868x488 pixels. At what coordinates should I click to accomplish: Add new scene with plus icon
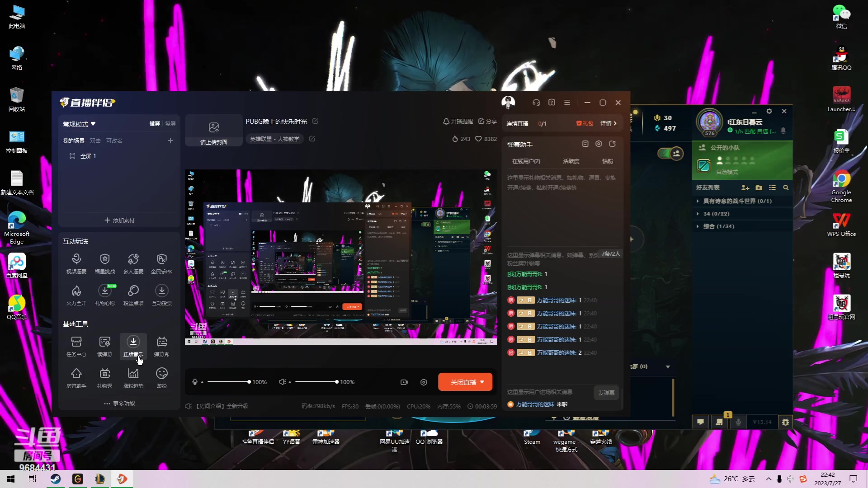click(170, 141)
